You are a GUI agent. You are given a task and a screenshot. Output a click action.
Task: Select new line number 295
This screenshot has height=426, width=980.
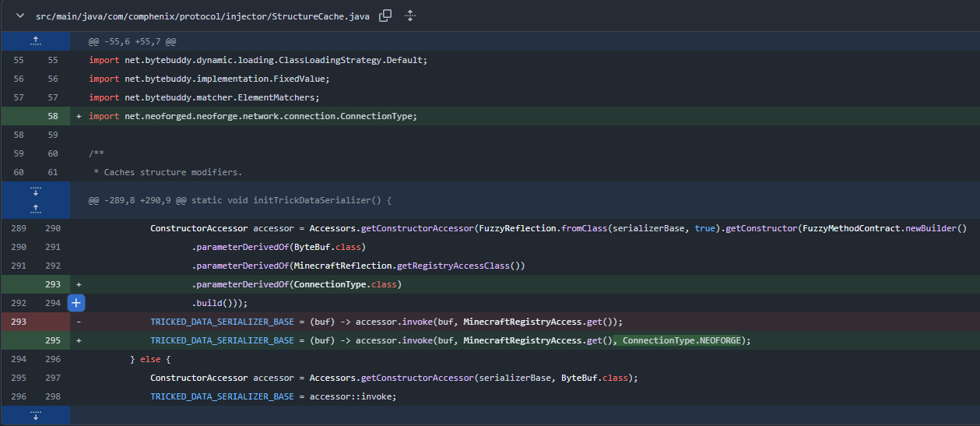coord(52,340)
